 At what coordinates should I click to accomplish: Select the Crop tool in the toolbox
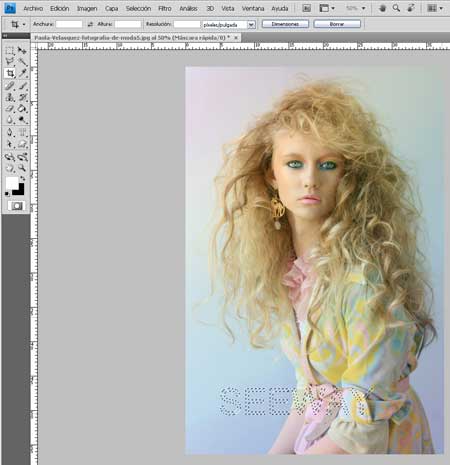coord(10,73)
